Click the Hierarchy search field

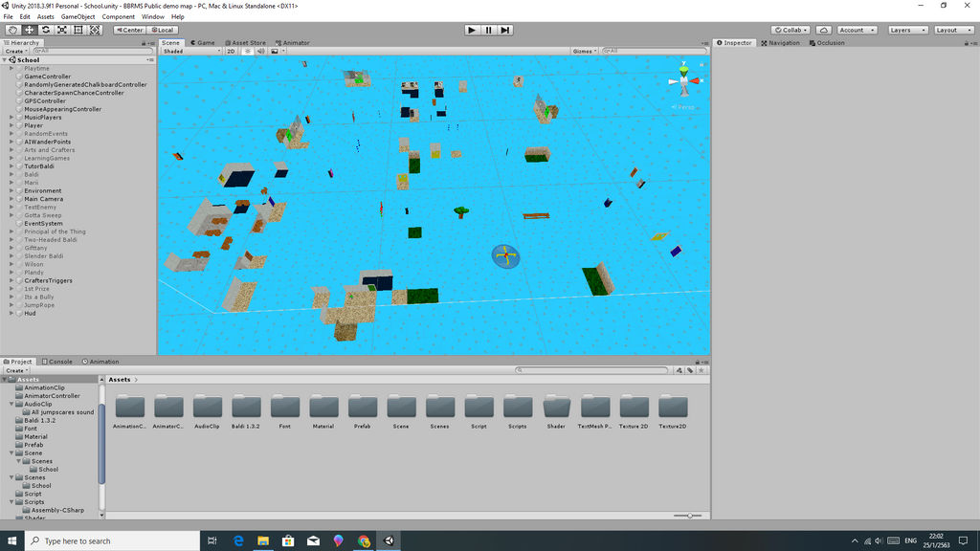93,52
